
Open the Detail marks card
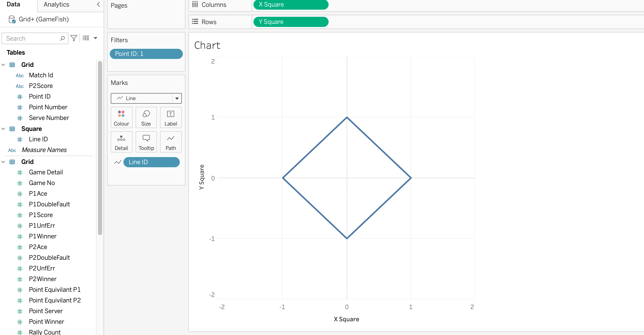[x=121, y=142]
